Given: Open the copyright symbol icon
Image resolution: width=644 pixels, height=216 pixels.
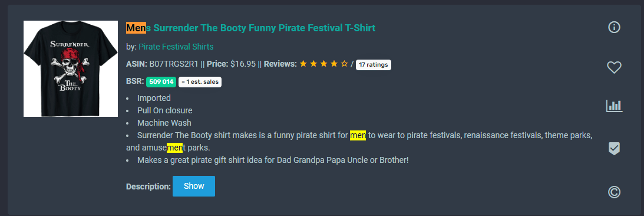Looking at the screenshot, I should [x=614, y=192].
